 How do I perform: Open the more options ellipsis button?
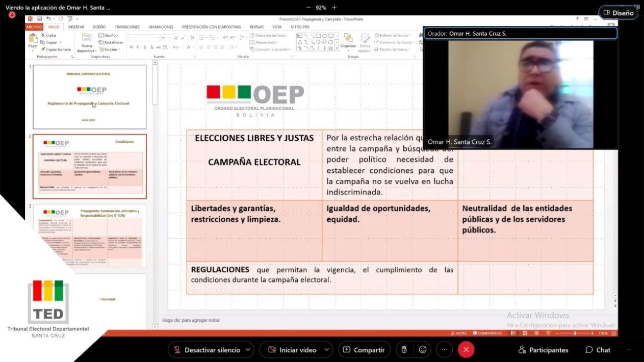444,350
